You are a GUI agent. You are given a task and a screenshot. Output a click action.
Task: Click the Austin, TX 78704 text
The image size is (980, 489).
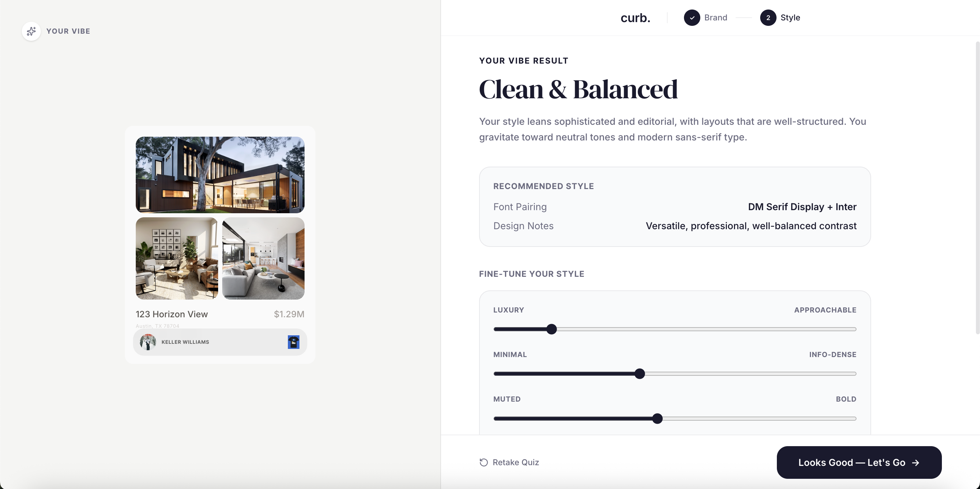[x=158, y=326]
